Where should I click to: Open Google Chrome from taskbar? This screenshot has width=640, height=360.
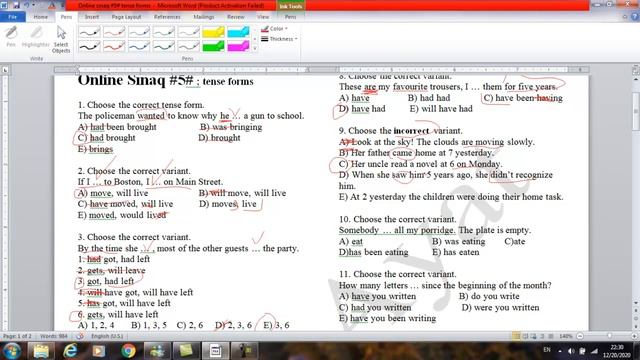click(x=128, y=351)
